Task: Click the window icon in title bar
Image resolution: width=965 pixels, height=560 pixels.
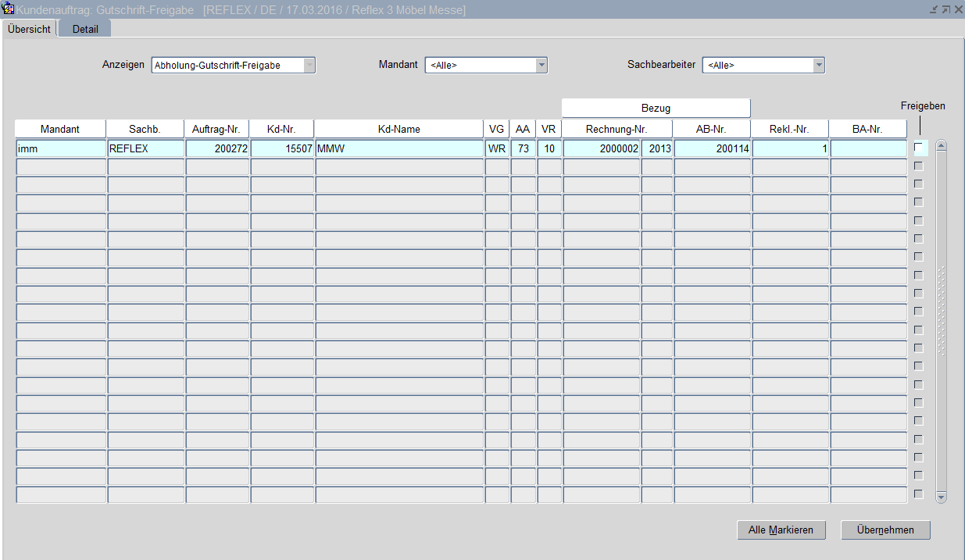Action: click(9, 9)
